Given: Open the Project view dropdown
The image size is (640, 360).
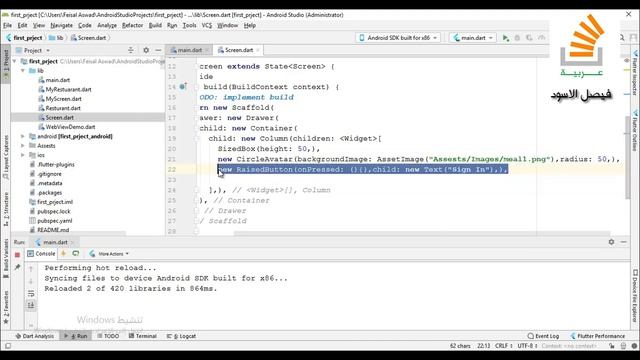Looking at the screenshot, I should click(x=33, y=50).
